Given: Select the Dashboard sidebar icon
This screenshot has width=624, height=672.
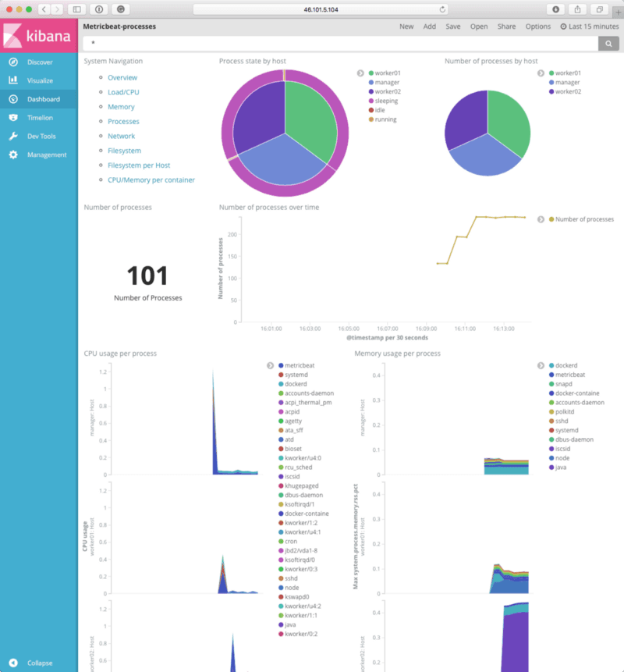Looking at the screenshot, I should pos(12,99).
